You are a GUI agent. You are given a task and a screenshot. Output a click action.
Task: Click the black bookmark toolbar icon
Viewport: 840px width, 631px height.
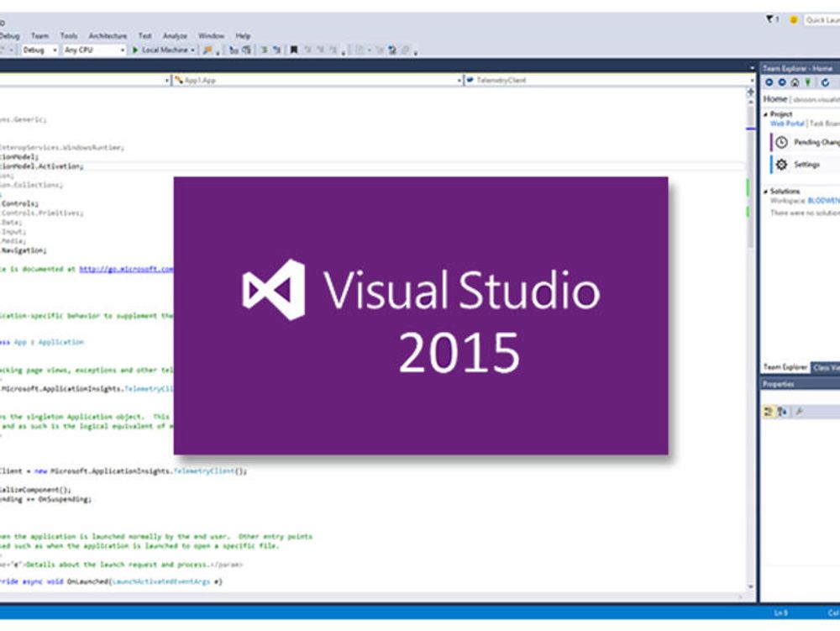click(x=293, y=50)
